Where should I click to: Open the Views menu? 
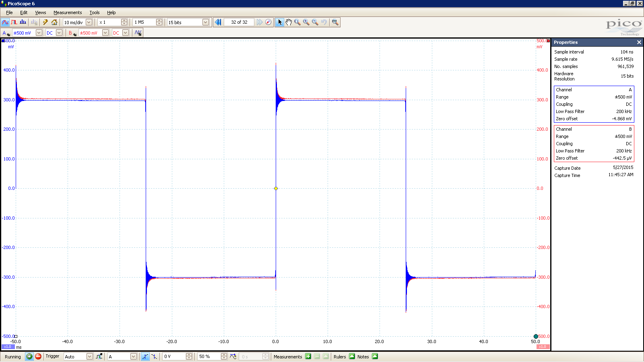[x=40, y=12]
